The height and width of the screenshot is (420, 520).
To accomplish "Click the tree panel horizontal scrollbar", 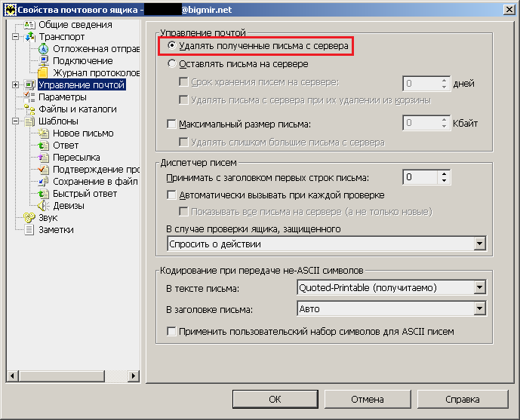I will coord(72,376).
